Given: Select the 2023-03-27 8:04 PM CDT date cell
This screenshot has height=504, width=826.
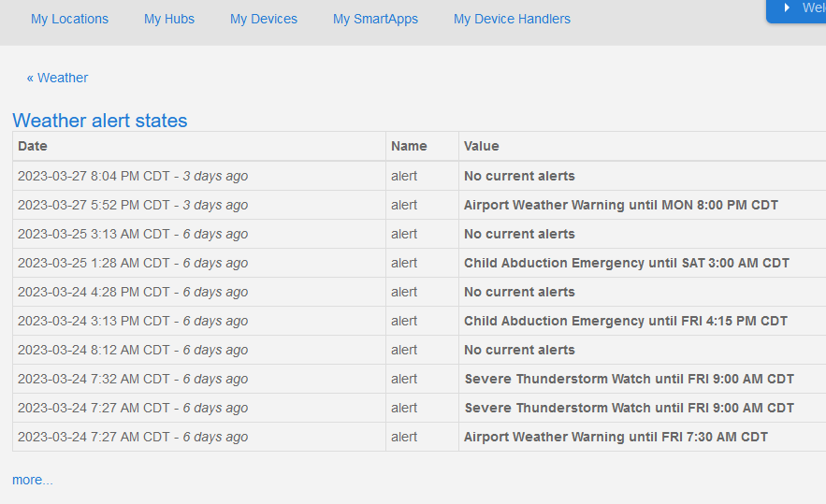Looking at the screenshot, I should point(133,176).
